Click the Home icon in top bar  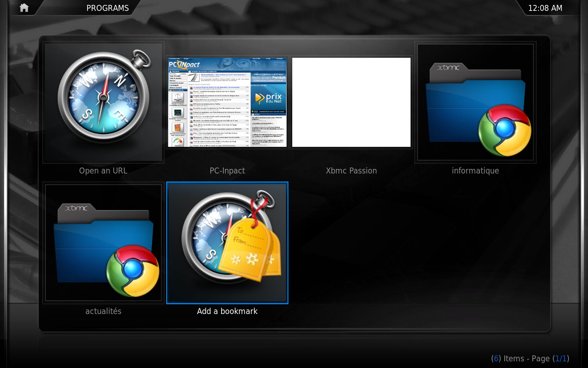click(24, 8)
